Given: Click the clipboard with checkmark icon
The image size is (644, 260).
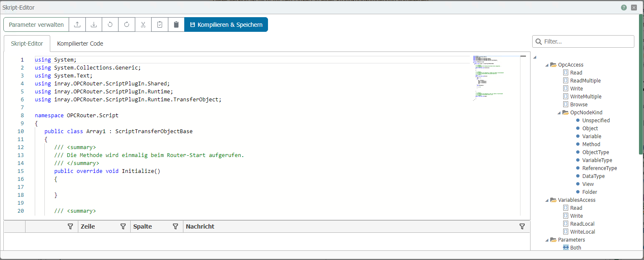Looking at the screenshot, I should pyautogui.click(x=160, y=25).
